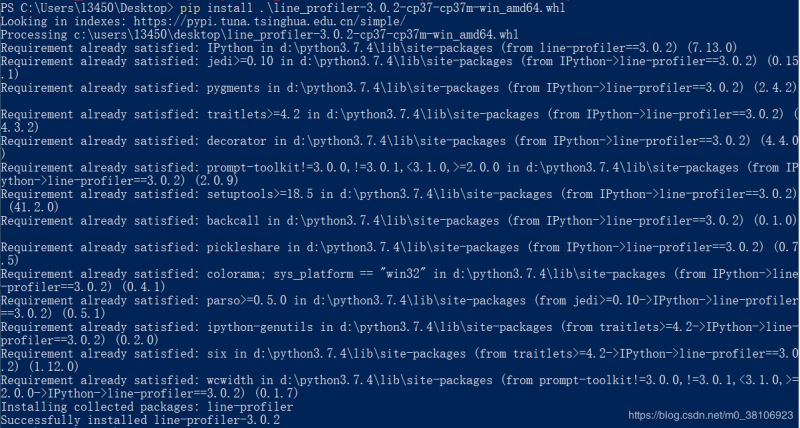This screenshot has width=800, height=428.
Task: Click the 'pygments' package name
Action: point(233,88)
